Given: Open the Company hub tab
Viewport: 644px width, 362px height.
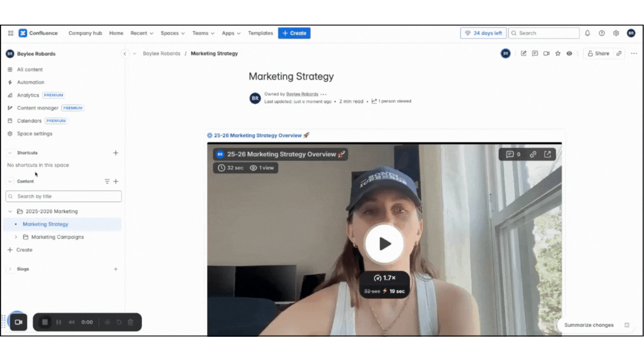Looking at the screenshot, I should 85,33.
